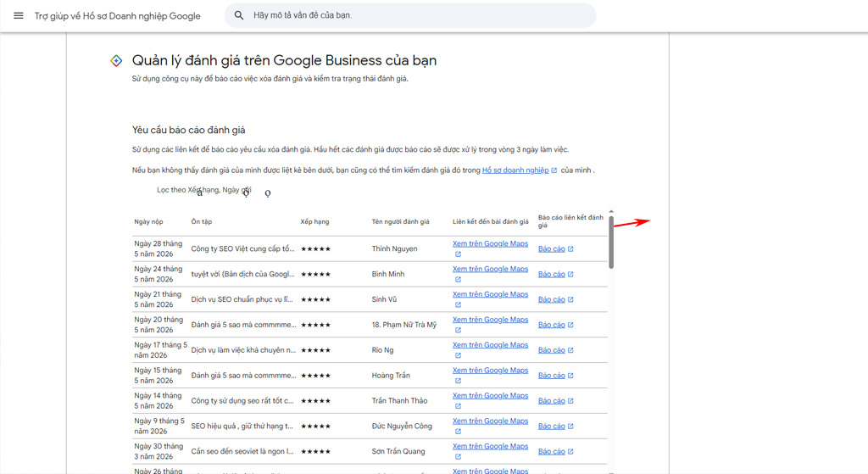The image size is (868, 474).
Task: Click the 'Yêu cầu báo cáo đánh giá' heading
Action: pyautogui.click(x=189, y=130)
